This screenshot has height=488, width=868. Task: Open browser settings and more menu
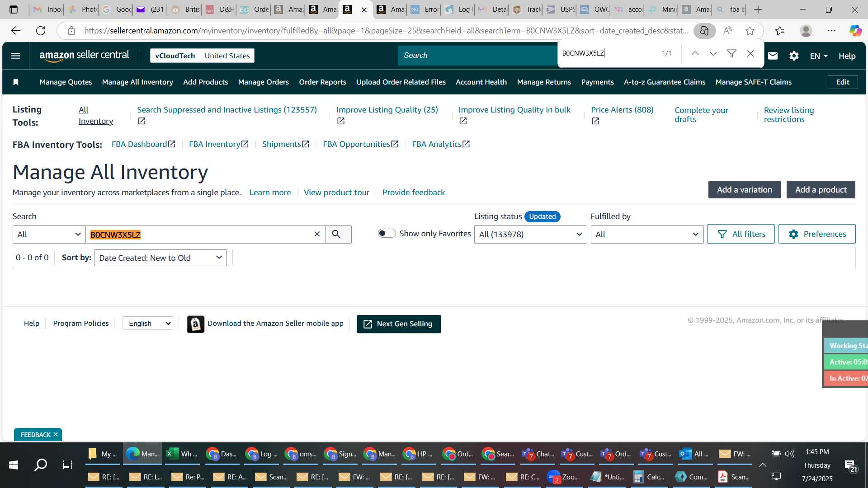[x=832, y=31]
